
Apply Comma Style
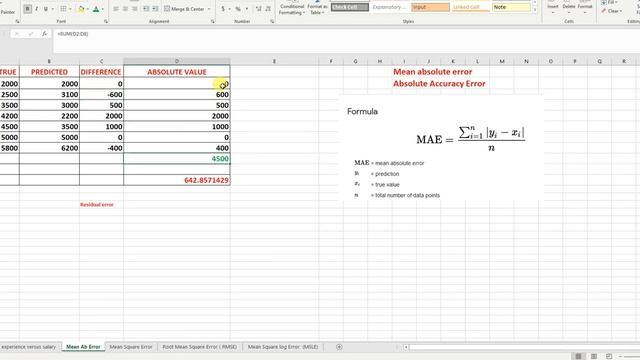tap(247, 9)
